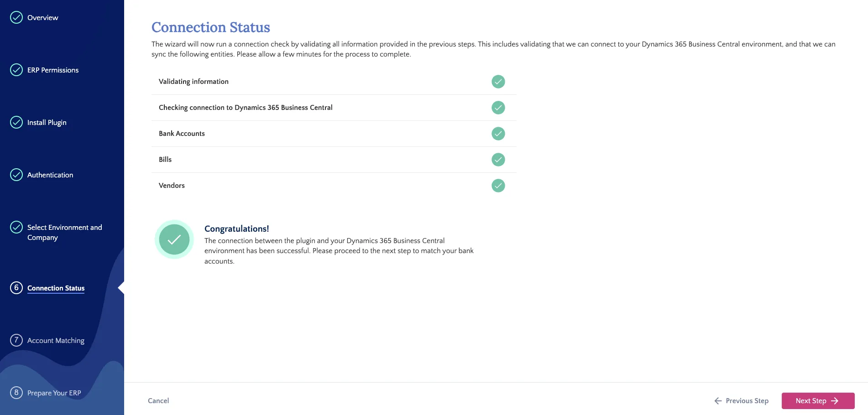Click the Validating information row label

[193, 82]
